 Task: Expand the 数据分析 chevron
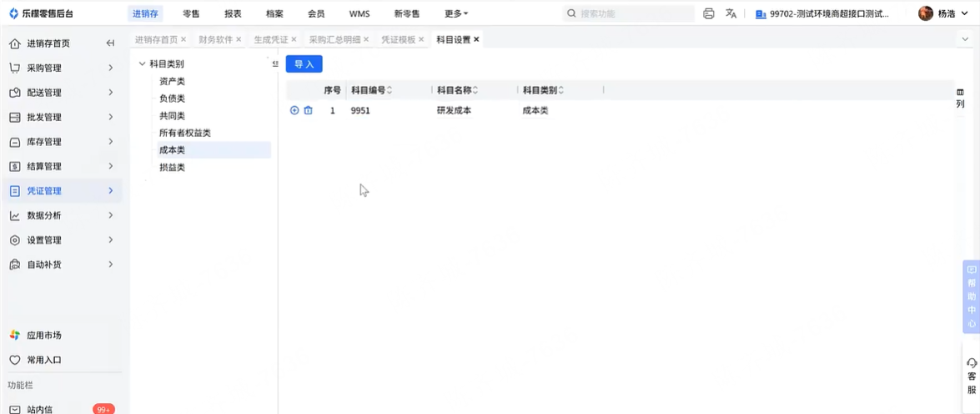coord(111,215)
